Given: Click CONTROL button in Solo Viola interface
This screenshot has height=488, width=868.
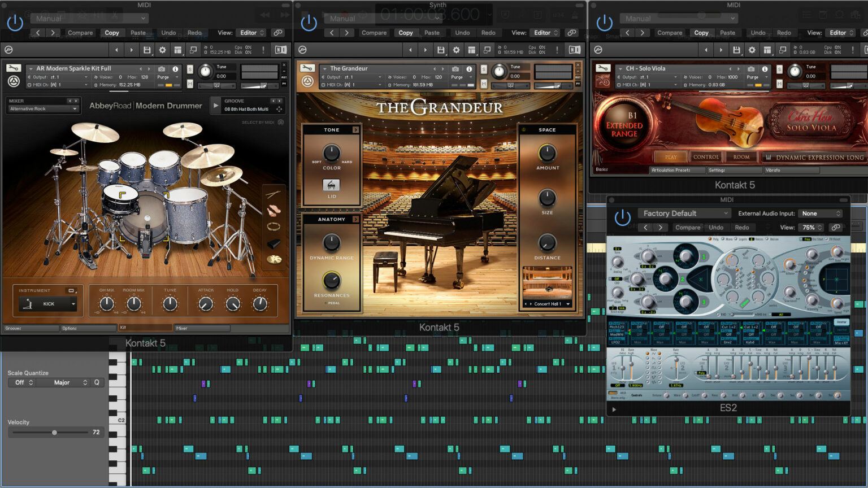Looking at the screenshot, I should 706,157.
